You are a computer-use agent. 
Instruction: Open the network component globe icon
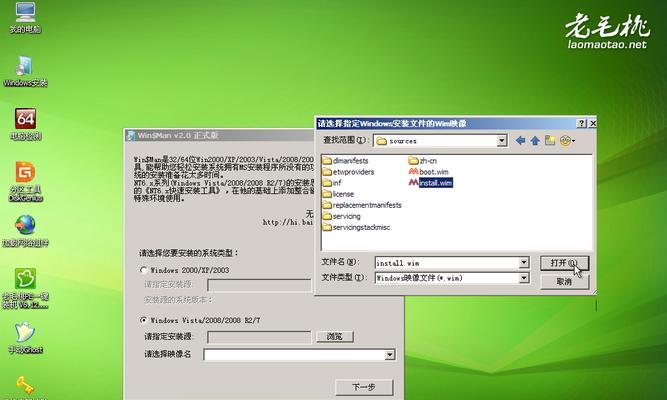[x=26, y=231]
